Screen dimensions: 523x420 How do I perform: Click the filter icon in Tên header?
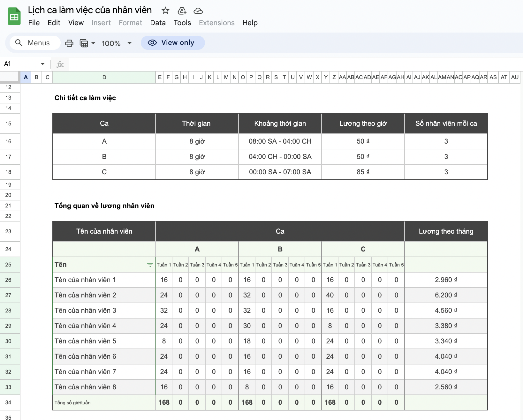[150, 265]
